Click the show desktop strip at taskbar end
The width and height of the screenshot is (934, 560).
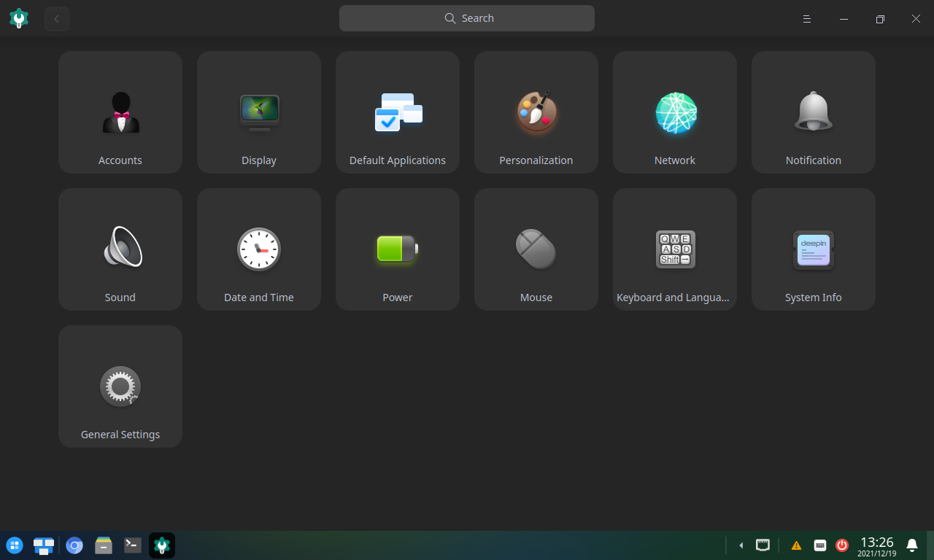pos(930,545)
